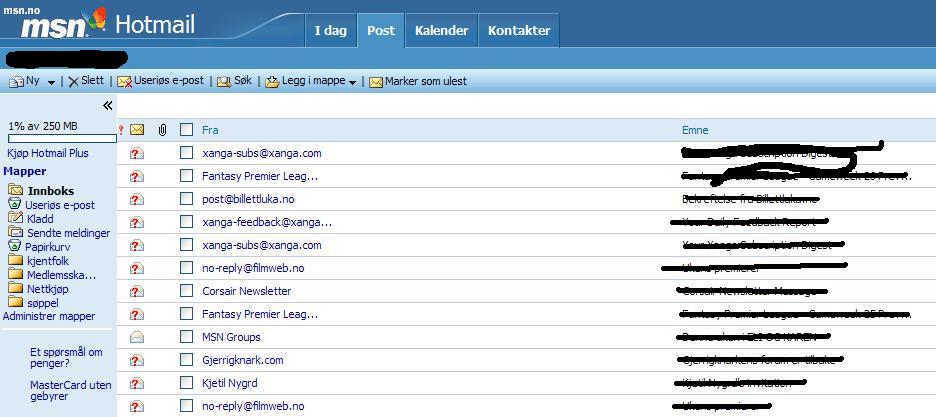Sort by the Emne column header
The image size is (936, 417).
tap(695, 130)
